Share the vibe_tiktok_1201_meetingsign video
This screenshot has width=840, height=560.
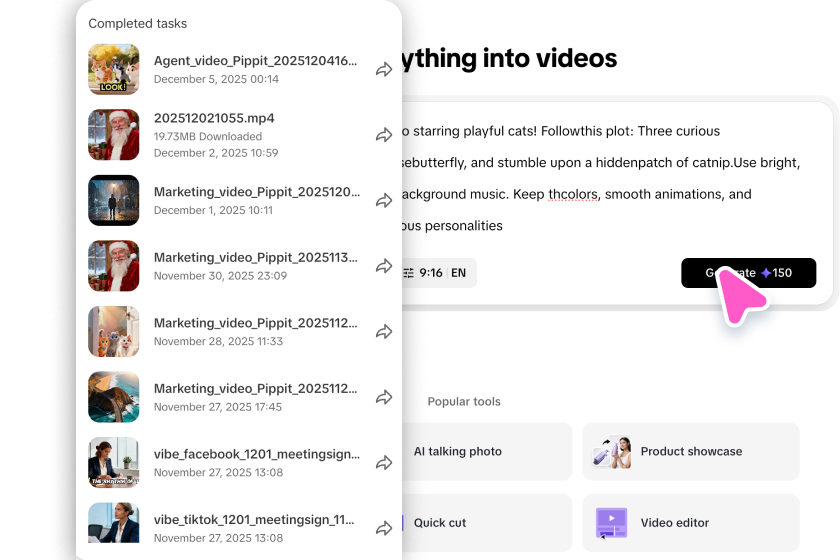coord(383,529)
